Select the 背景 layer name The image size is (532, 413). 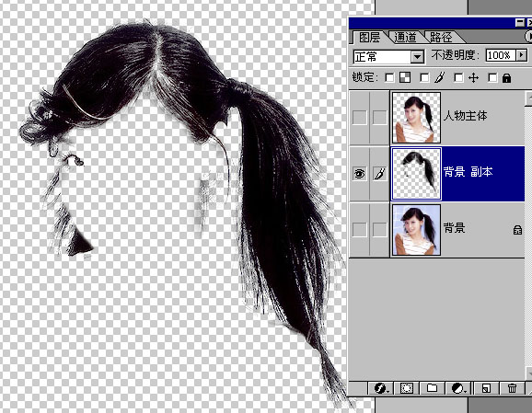[455, 228]
